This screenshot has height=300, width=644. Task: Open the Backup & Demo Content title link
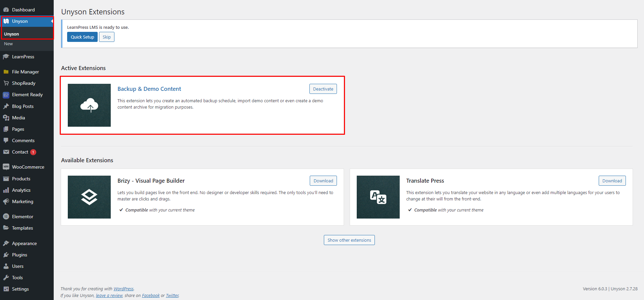[149, 89]
